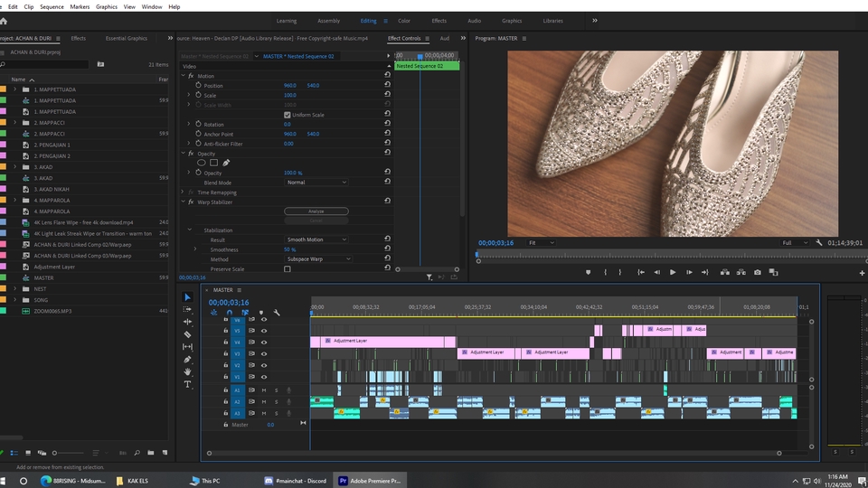Image resolution: width=868 pixels, height=488 pixels.
Task: Go to In point in Program monitor
Action: click(x=640, y=272)
